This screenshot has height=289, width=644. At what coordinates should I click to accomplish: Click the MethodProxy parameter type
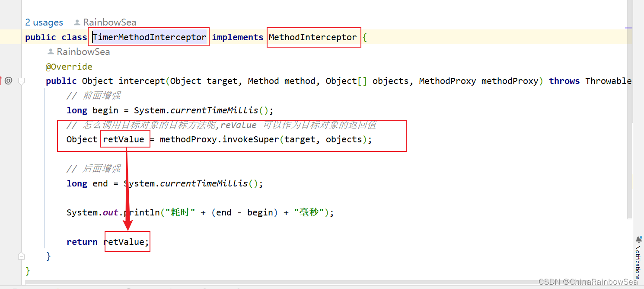447,81
